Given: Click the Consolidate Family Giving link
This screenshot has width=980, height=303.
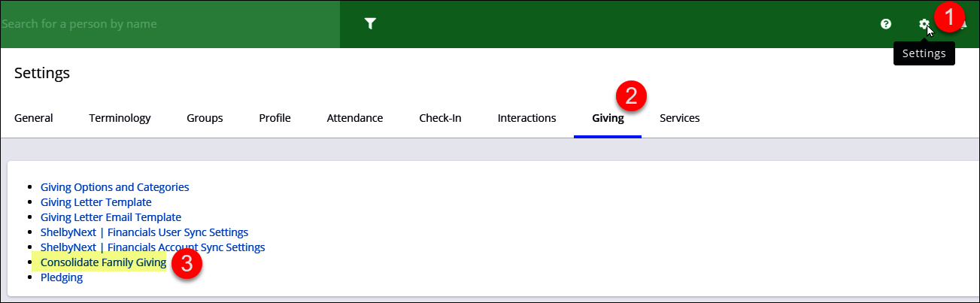Looking at the screenshot, I should coord(103,262).
